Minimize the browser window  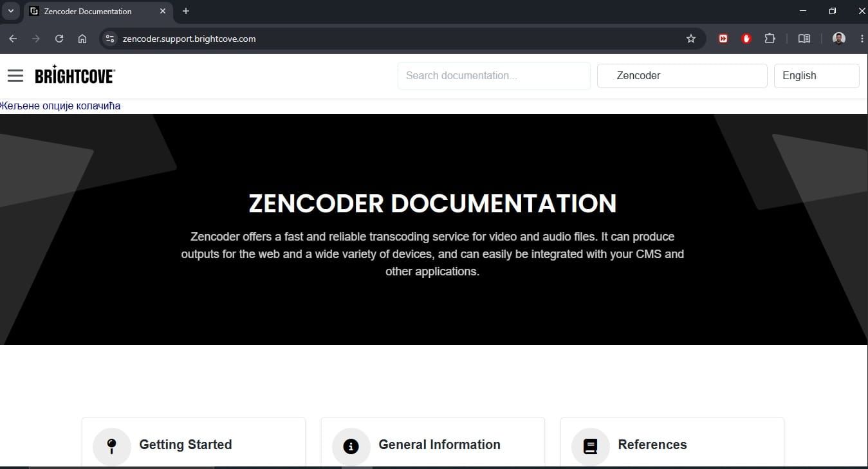pyautogui.click(x=803, y=11)
